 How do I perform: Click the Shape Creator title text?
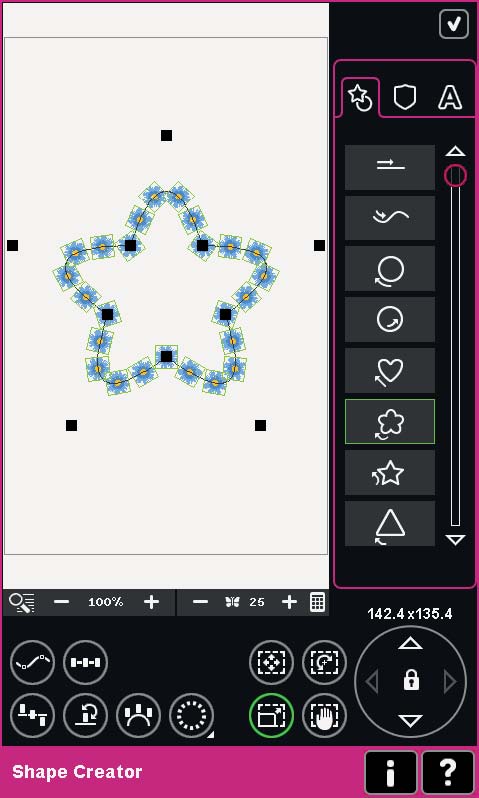[x=77, y=772]
